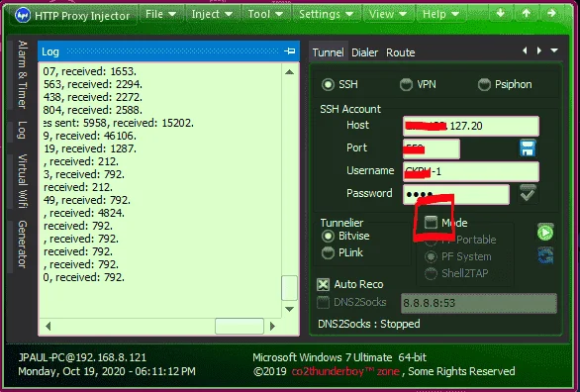Open the View menu

[388, 14]
